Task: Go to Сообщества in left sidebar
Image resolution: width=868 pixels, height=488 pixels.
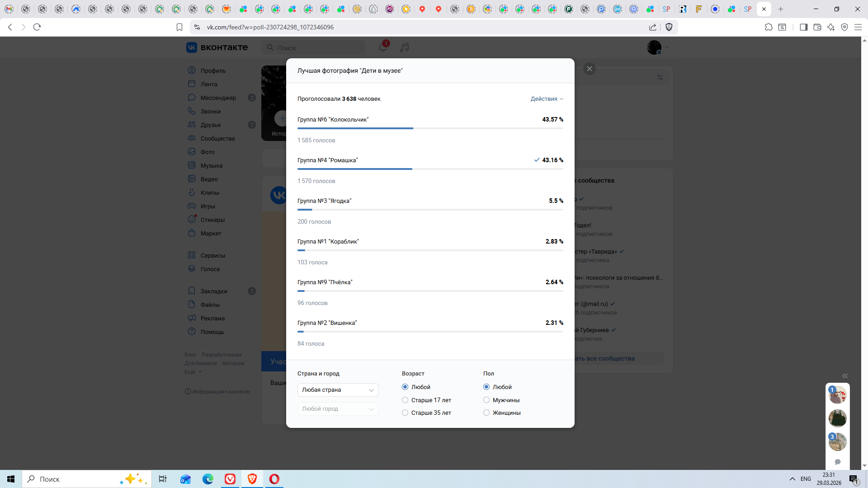Action: (217, 138)
